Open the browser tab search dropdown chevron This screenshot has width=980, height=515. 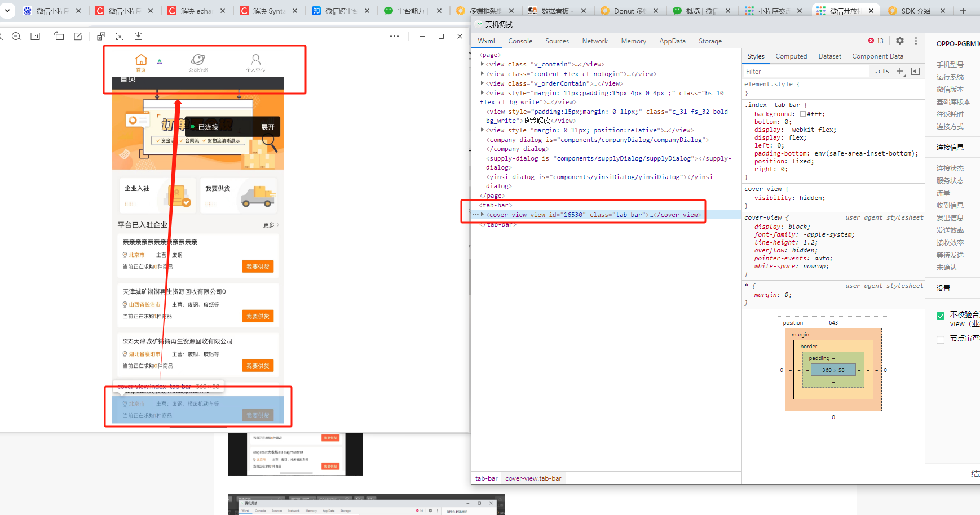coord(7,10)
